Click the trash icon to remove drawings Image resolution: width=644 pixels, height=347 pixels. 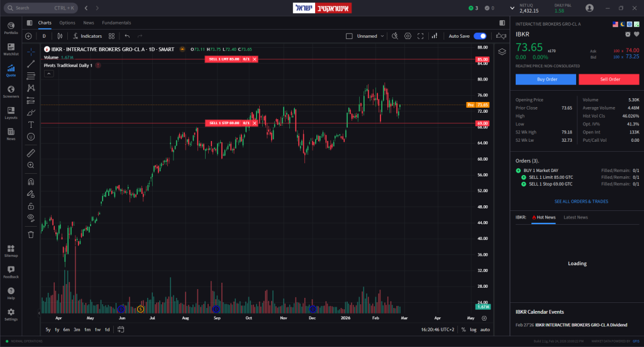click(x=31, y=234)
